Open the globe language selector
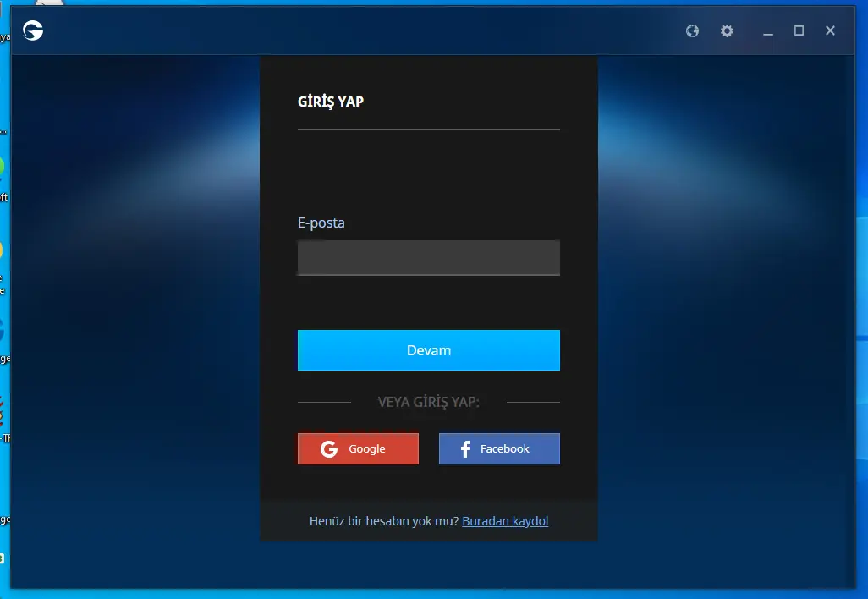868x599 pixels. pos(692,31)
